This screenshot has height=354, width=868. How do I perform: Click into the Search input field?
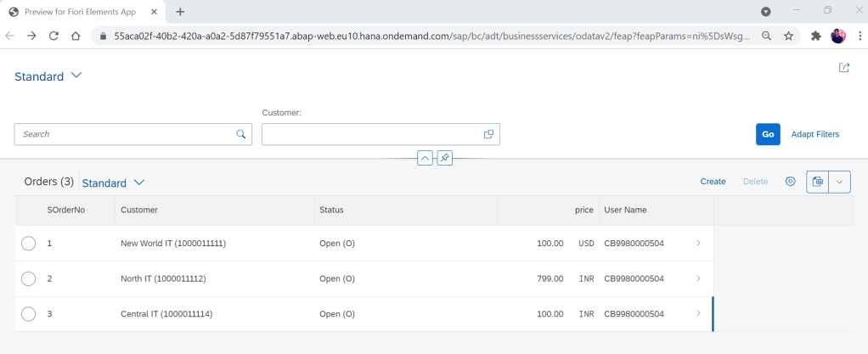tap(123, 134)
